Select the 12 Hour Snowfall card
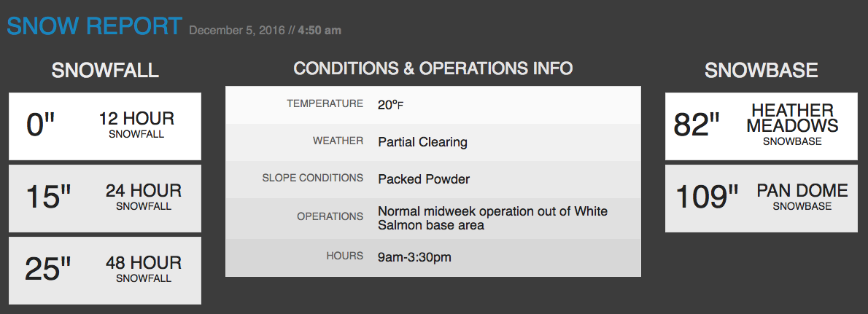The width and height of the screenshot is (868, 314). point(105,126)
